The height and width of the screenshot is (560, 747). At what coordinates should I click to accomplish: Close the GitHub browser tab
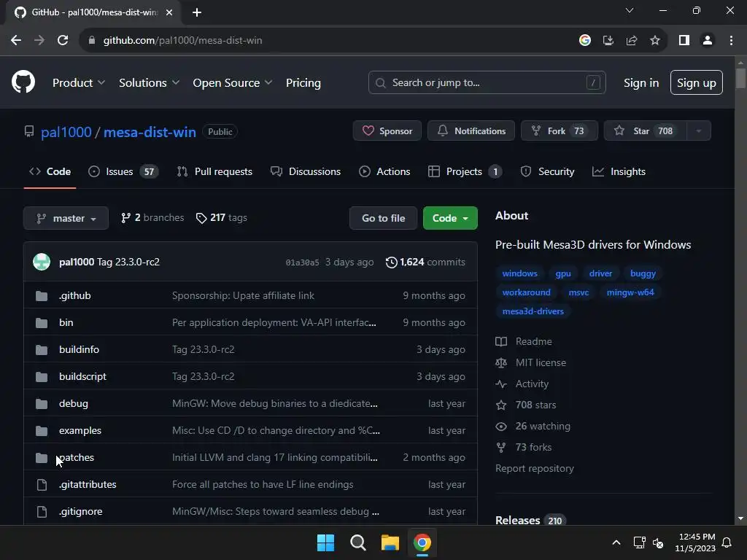(169, 12)
